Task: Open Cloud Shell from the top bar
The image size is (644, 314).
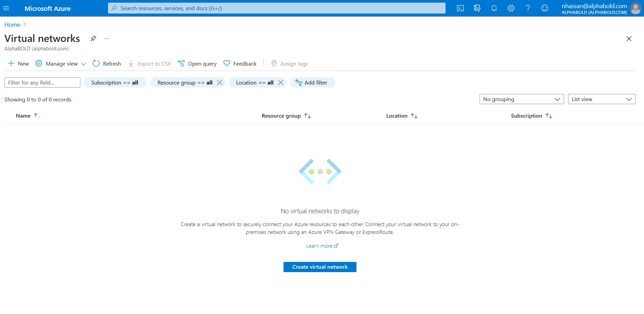Action: 460,8
